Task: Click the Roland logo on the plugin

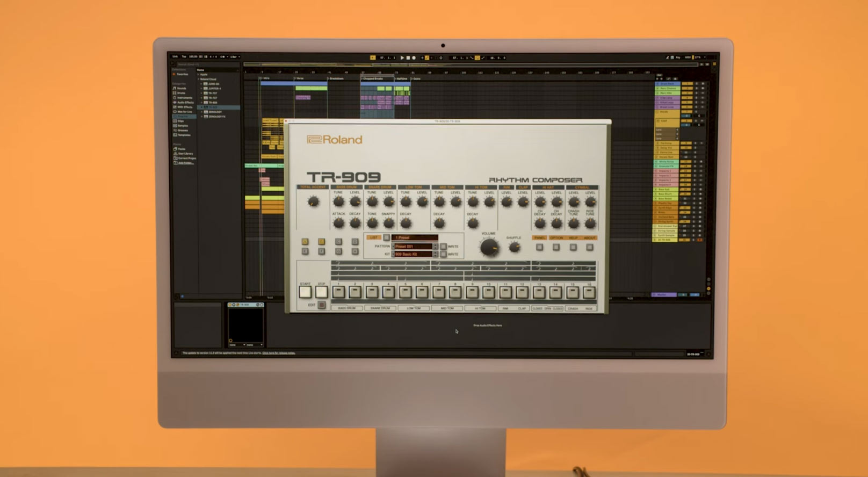Action: (x=334, y=140)
